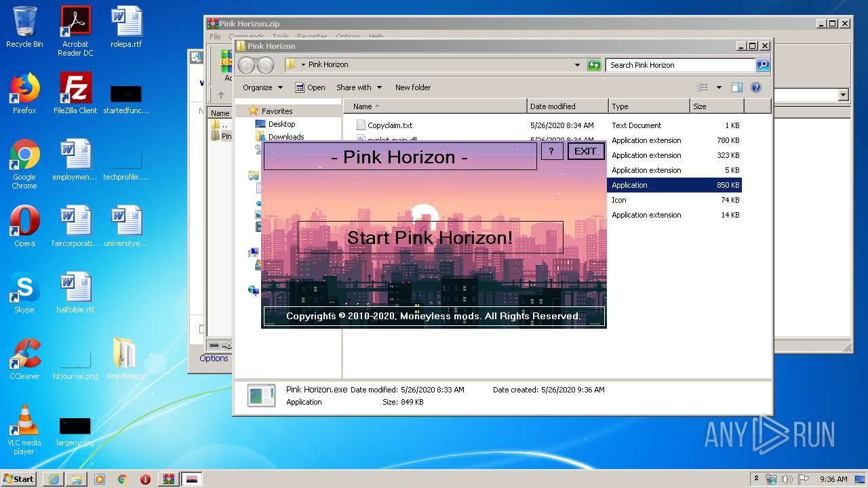The width and height of the screenshot is (868, 488).
Task: Open the VLC media player desktop shortcut
Action: click(x=24, y=430)
